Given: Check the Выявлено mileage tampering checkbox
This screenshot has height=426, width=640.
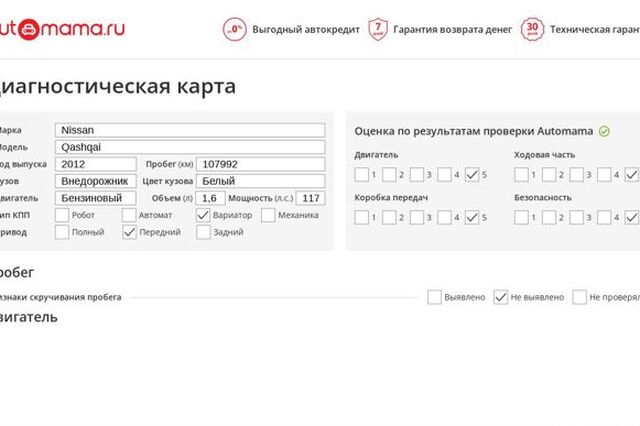Looking at the screenshot, I should 434,297.
